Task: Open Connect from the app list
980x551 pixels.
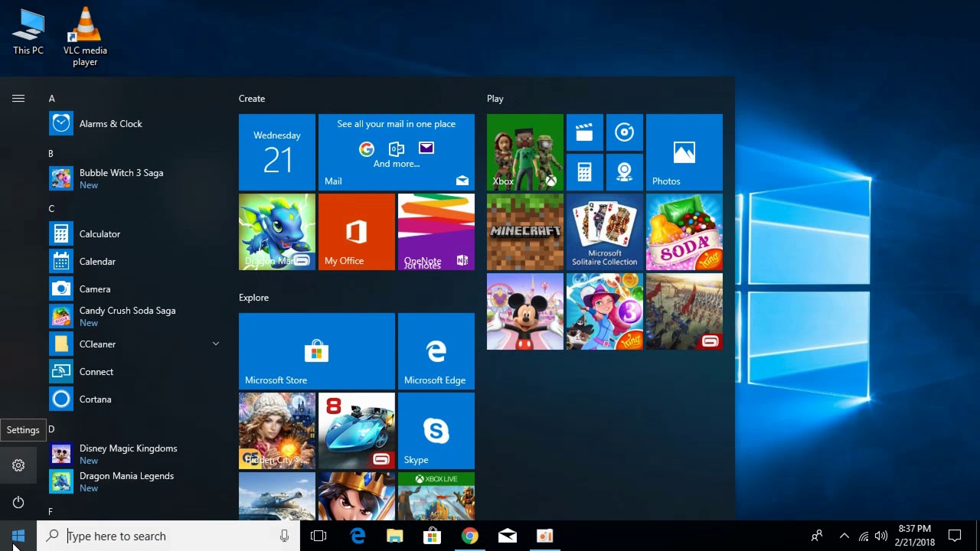Action: [x=135, y=372]
